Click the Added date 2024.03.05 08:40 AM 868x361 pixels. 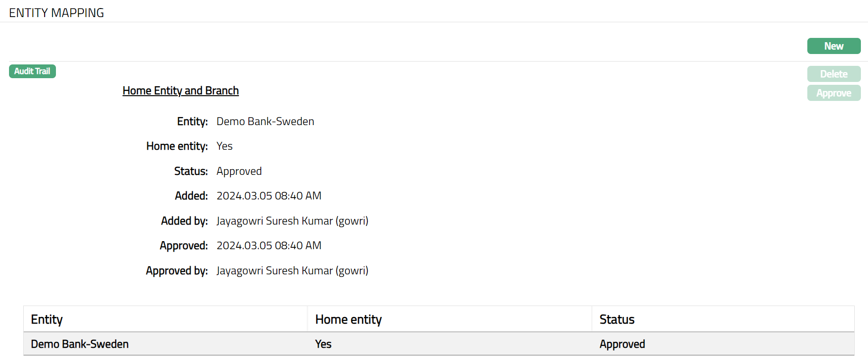tap(269, 196)
